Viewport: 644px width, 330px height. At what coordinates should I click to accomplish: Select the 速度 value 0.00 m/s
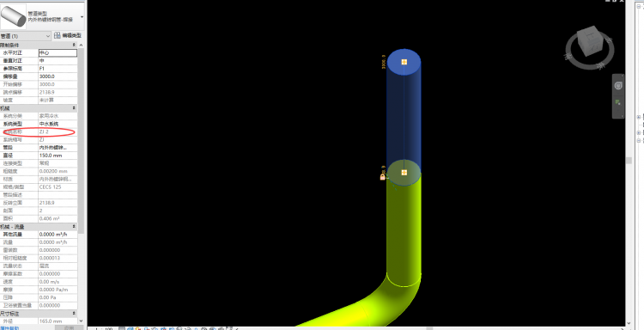[x=58, y=282]
